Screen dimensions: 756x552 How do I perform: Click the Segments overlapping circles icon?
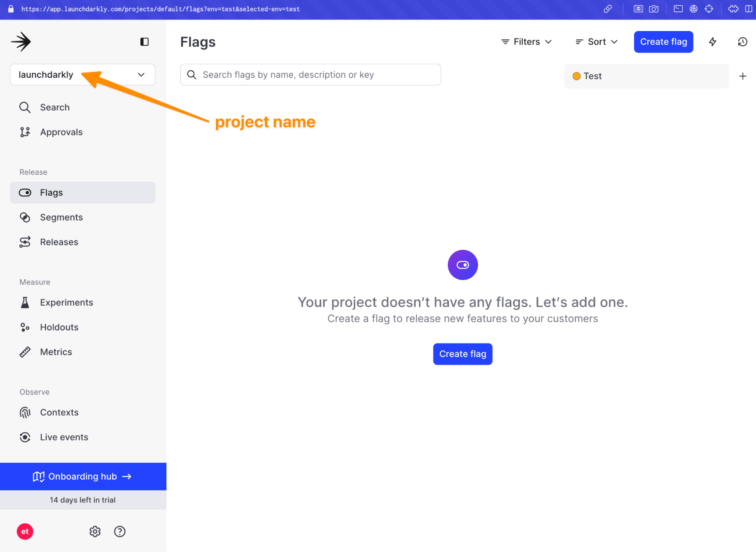[x=25, y=218]
